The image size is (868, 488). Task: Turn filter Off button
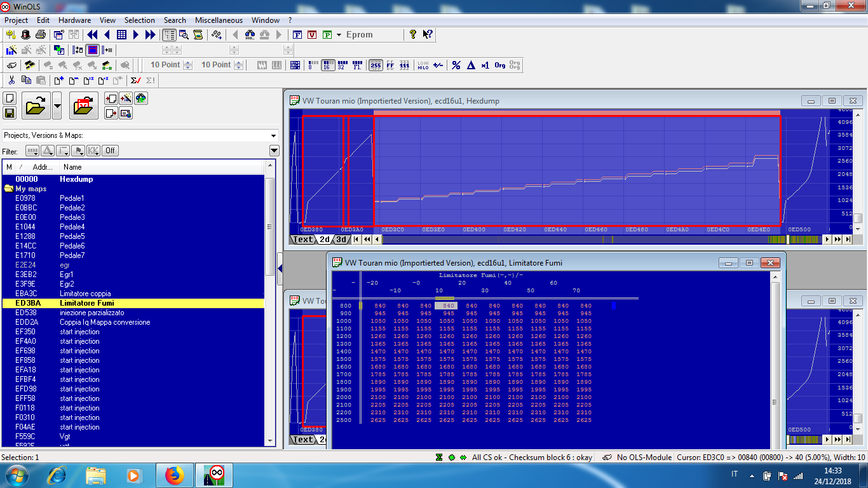point(110,151)
